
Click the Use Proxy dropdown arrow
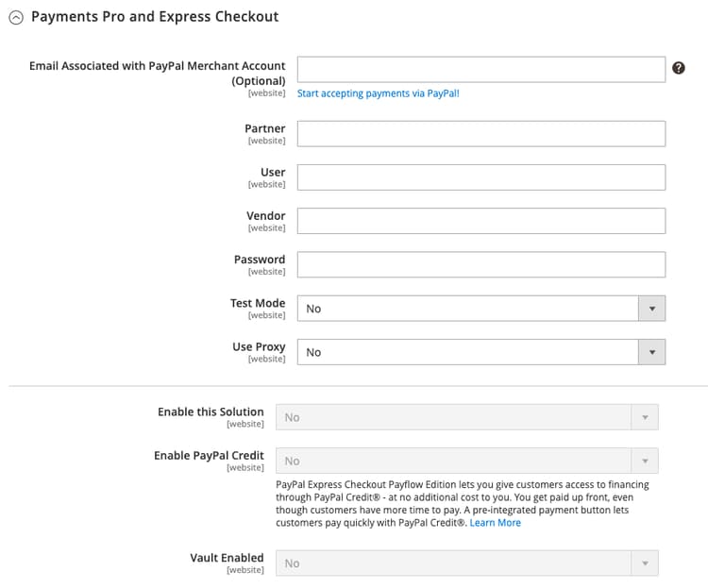(x=651, y=352)
